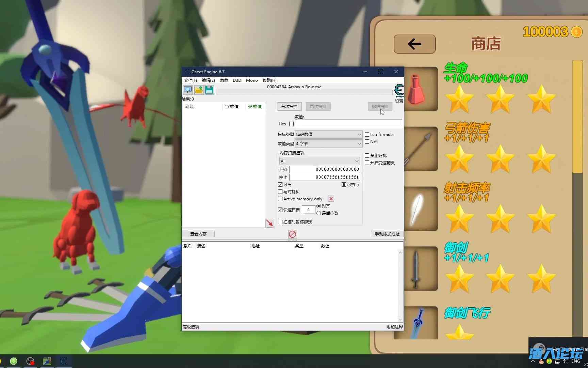588x368 pixels.
Task: Click the gold coin icon in shop
Action: 576,32
